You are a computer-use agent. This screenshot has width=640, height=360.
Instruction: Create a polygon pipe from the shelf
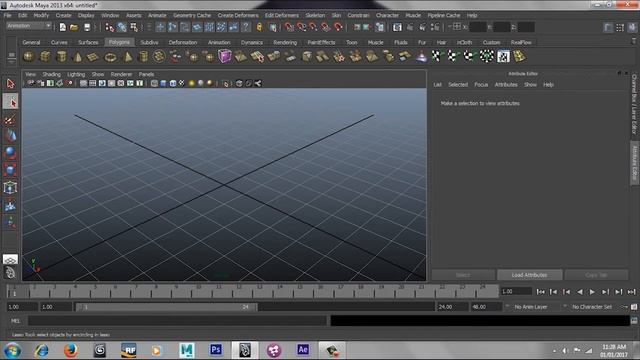pos(143,57)
